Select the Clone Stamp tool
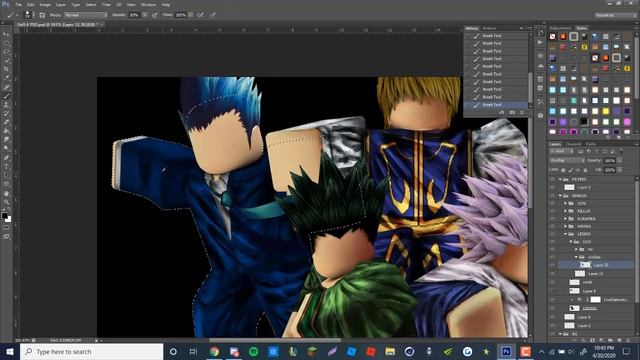Screen dimensions: 640x360 pos(6,105)
